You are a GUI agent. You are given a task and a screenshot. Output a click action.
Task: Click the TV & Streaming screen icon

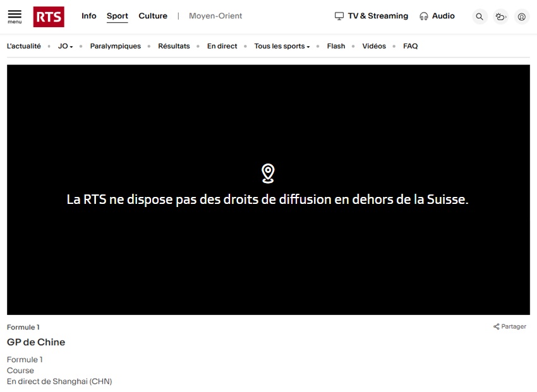point(339,16)
